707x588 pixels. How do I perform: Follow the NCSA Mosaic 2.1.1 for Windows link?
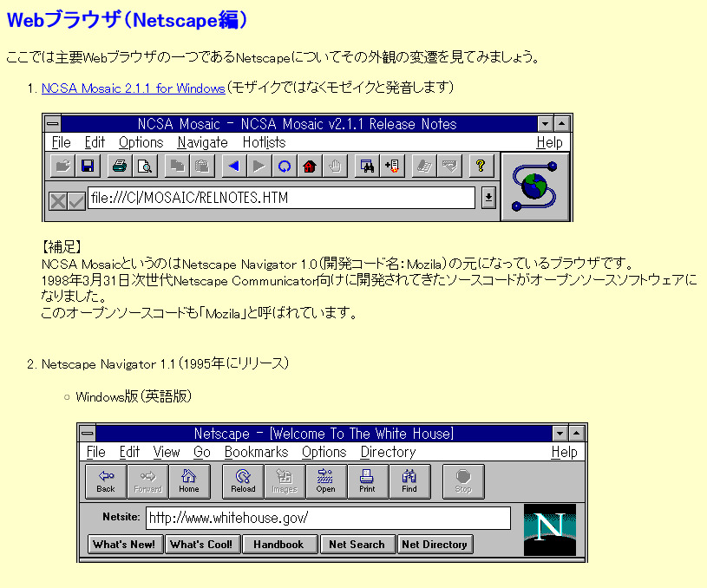click(x=133, y=88)
